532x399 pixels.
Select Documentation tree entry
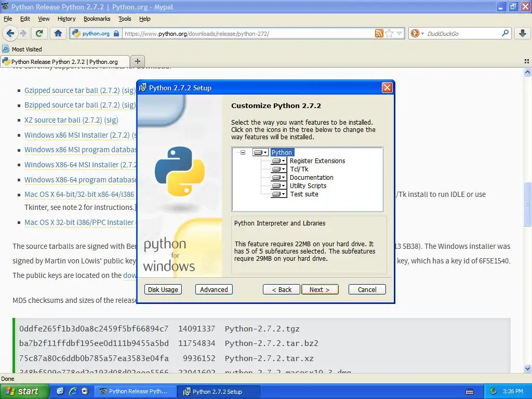[x=312, y=178]
